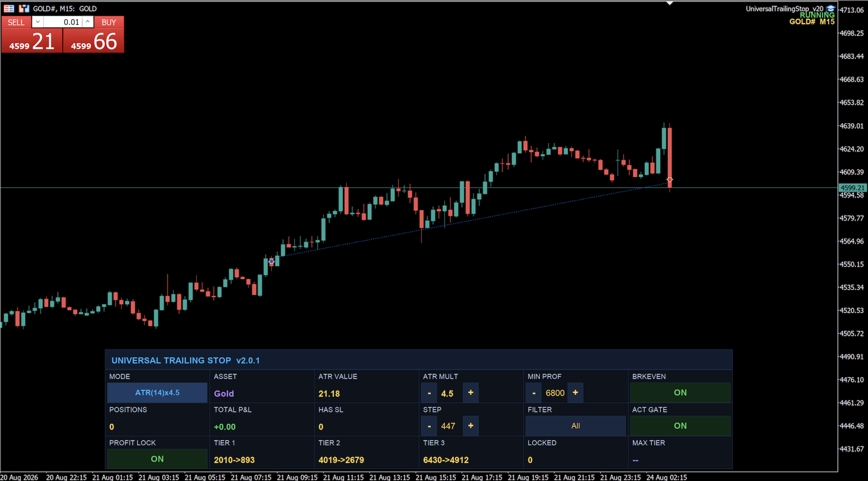
Task: Click the BUY price button
Action: coord(94,41)
